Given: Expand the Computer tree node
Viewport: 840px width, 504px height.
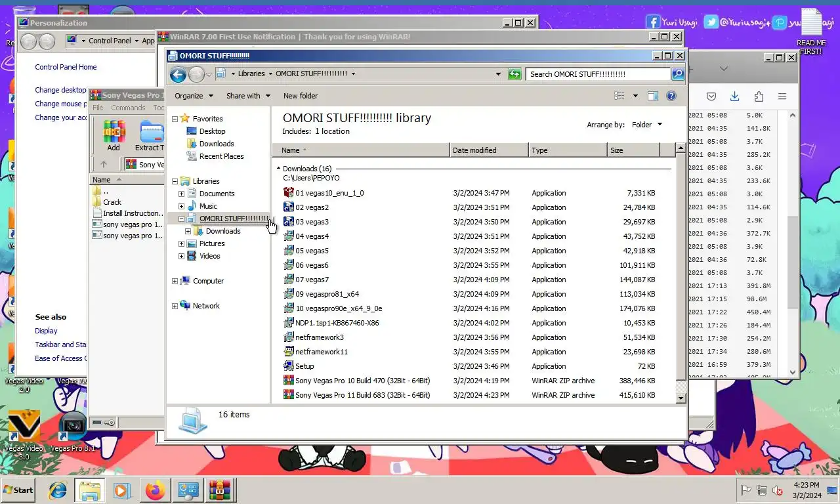Looking at the screenshot, I should (175, 281).
